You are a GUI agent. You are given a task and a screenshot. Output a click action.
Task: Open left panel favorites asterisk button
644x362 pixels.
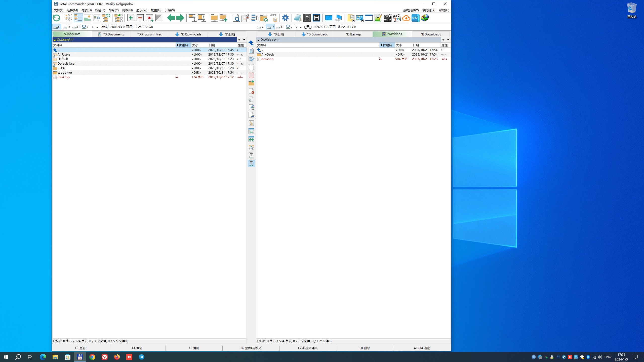point(239,40)
